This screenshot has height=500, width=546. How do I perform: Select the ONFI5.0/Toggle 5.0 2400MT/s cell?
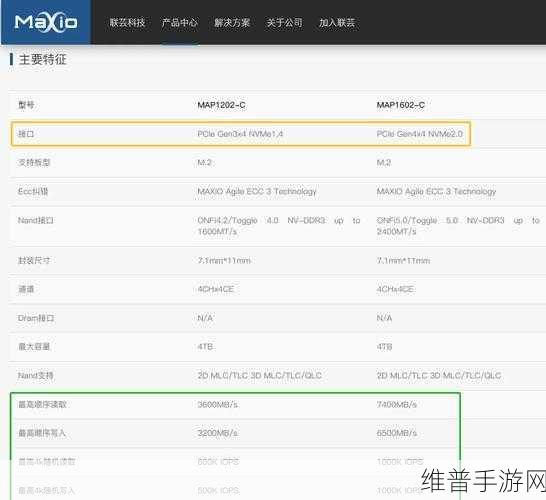pyautogui.click(x=458, y=226)
